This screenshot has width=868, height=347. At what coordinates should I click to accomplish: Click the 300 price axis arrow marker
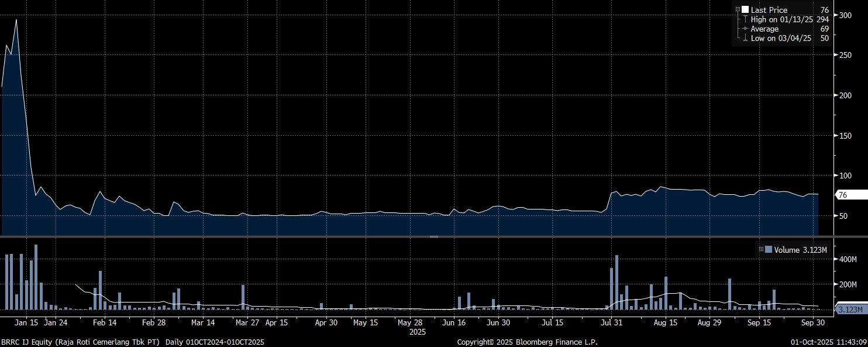[835, 15]
